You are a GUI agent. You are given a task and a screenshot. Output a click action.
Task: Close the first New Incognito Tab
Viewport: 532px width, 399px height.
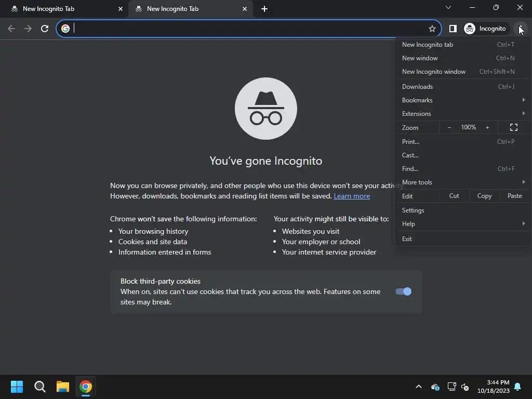(x=121, y=9)
